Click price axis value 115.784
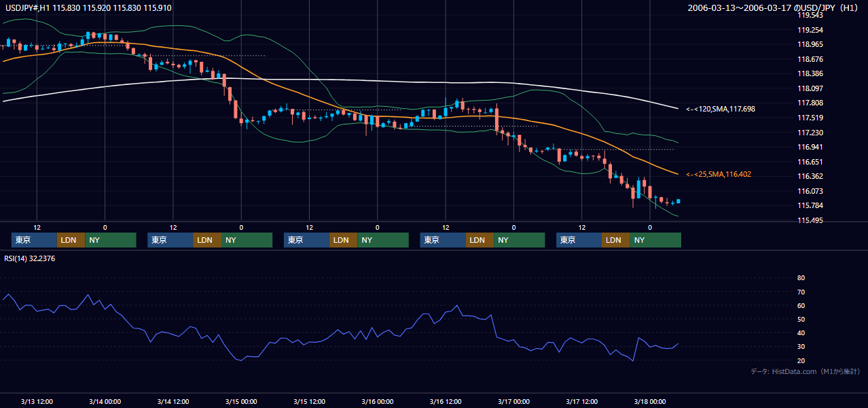868x408 pixels. 810,206
